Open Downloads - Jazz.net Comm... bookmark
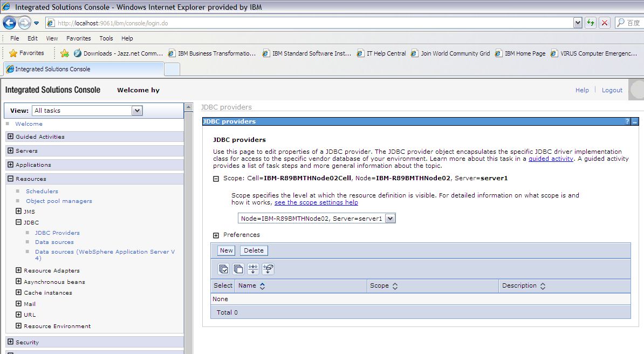 (118, 53)
